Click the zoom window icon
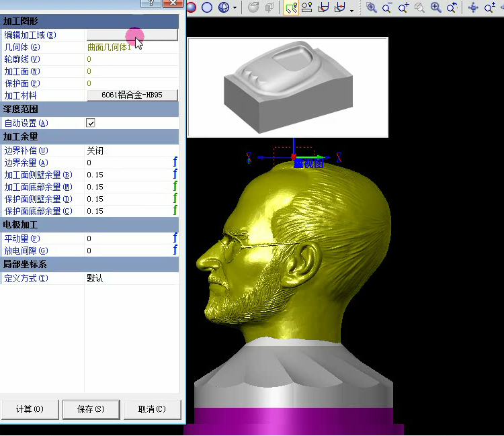The height and width of the screenshot is (436, 504). click(x=372, y=7)
